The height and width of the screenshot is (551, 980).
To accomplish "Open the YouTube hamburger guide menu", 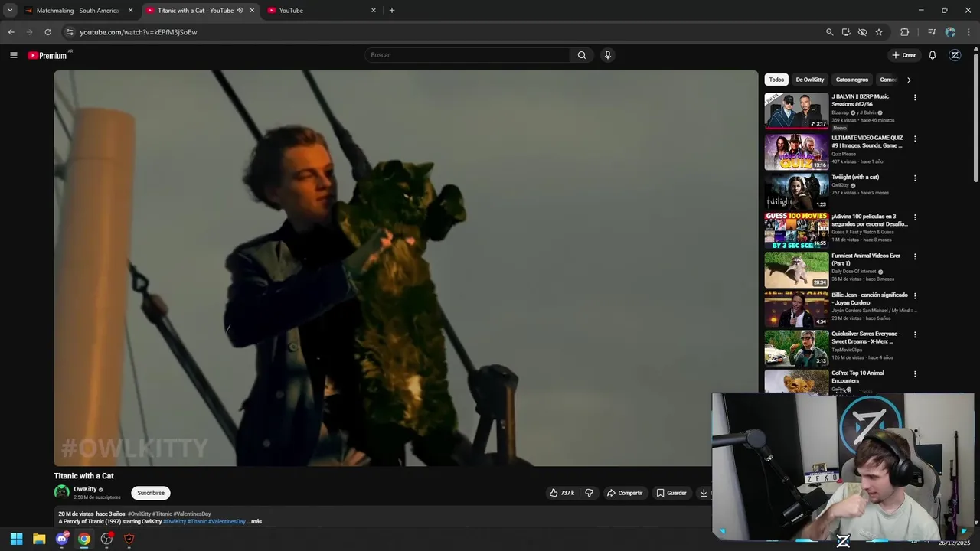I will pyautogui.click(x=13, y=55).
